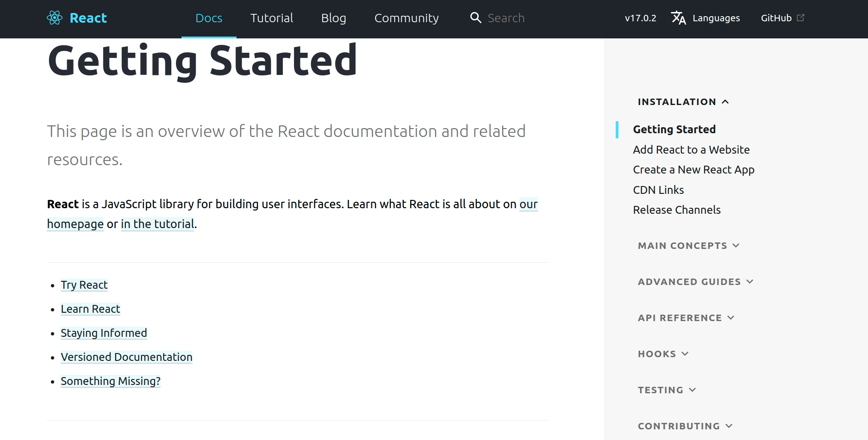This screenshot has height=440, width=868.
Task: Open the Docs tab
Action: pyautogui.click(x=209, y=18)
